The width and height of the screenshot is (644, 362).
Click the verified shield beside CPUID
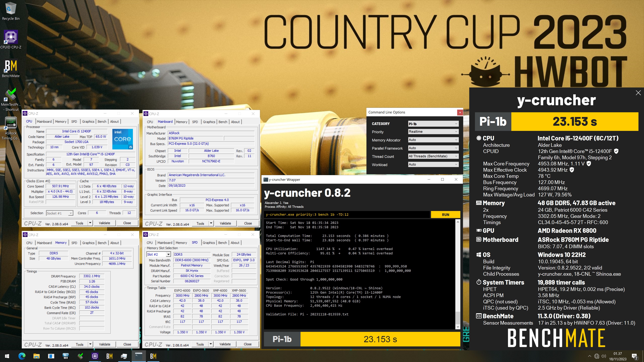pyautogui.click(x=616, y=151)
